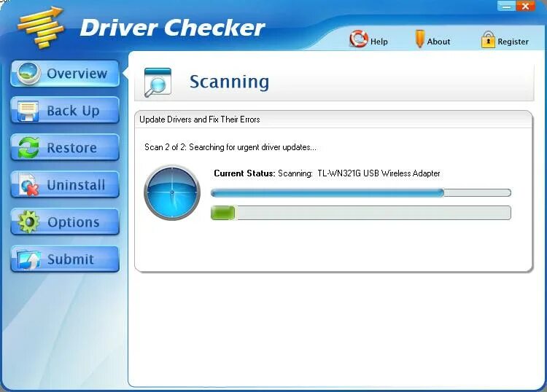Open the Submit section
The image size is (547, 392).
point(65,259)
